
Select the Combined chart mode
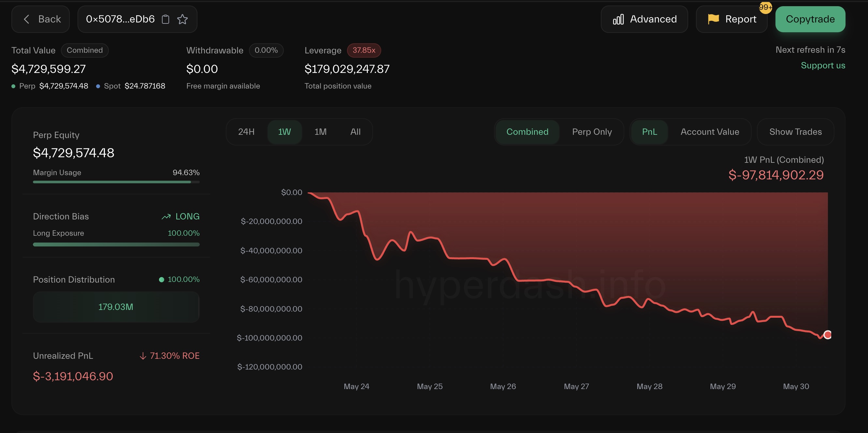527,132
